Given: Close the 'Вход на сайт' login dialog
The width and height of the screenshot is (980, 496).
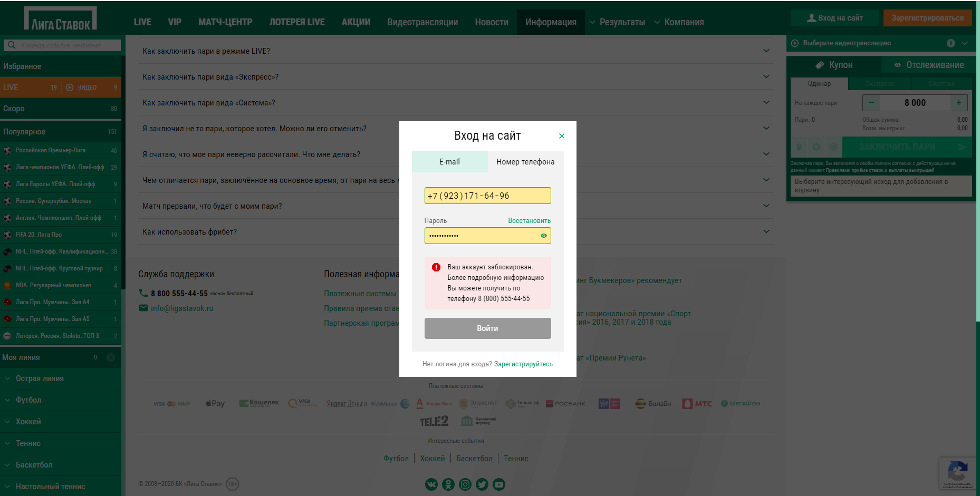Looking at the screenshot, I should point(562,136).
